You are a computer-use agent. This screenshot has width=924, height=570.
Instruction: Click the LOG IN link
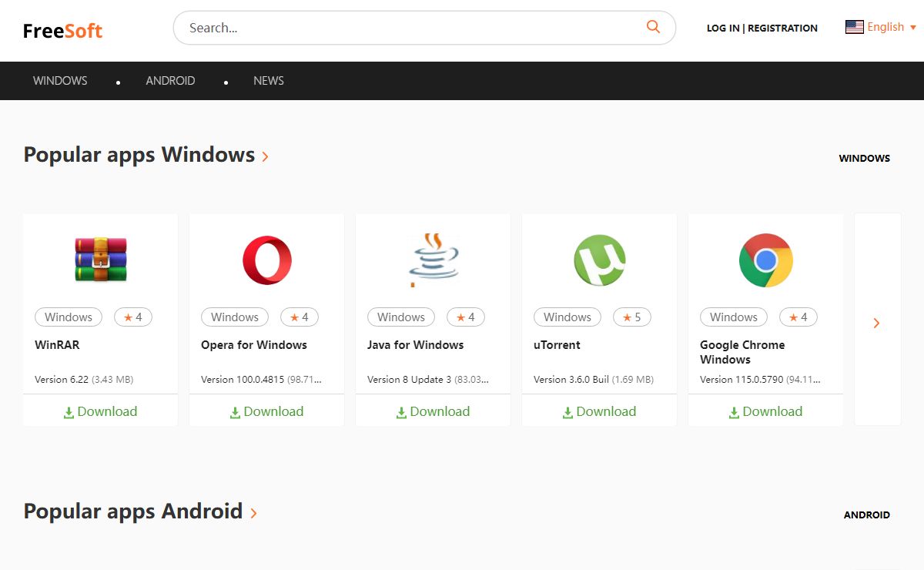pyautogui.click(x=723, y=28)
